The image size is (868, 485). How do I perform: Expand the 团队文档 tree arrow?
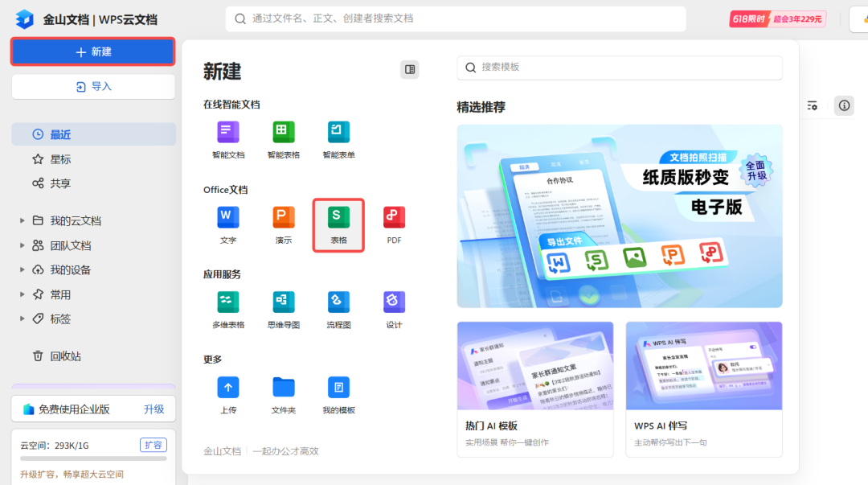pos(23,245)
